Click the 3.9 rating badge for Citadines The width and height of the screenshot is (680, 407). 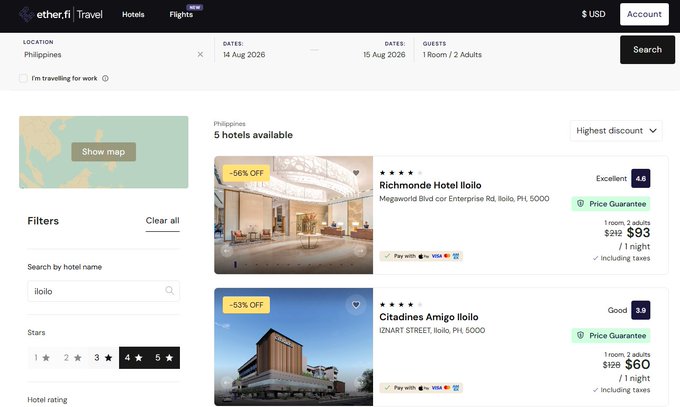641,310
